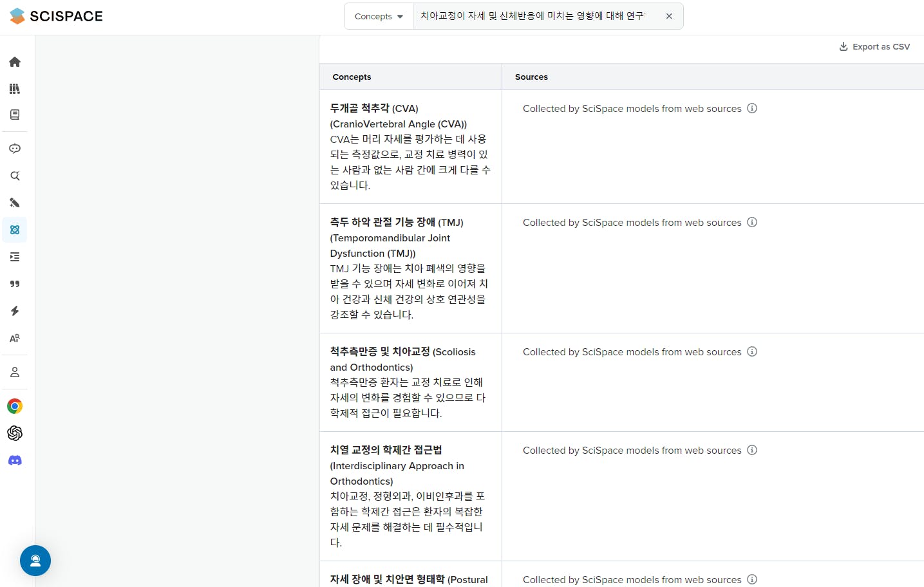Click the description starting "치아교정, 정형외과"
The image size is (924, 587).
point(408,519)
